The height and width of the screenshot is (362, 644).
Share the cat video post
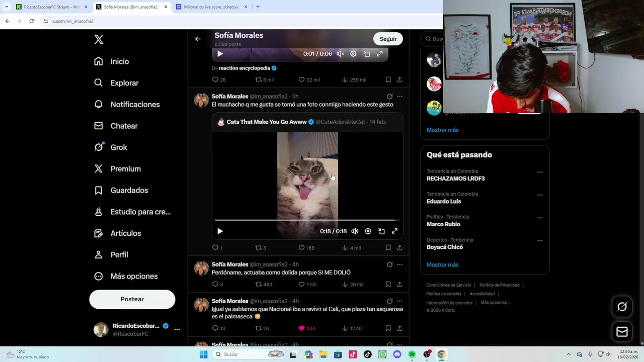tap(399, 248)
